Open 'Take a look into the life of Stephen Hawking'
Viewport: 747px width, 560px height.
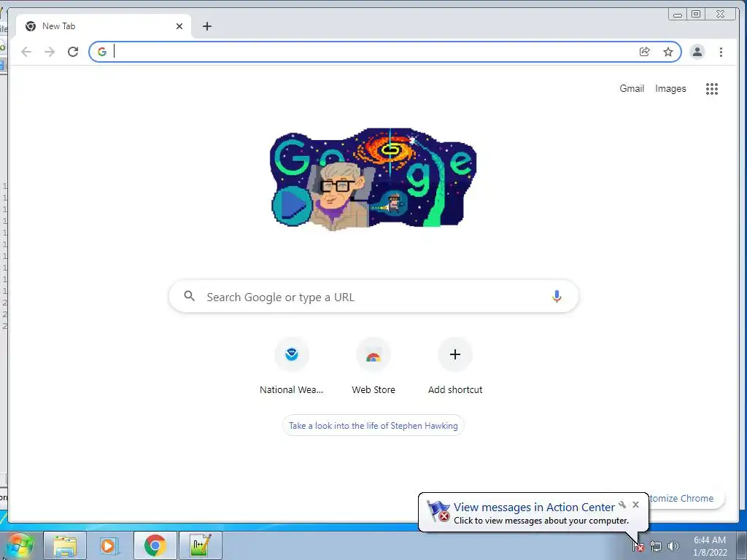click(373, 425)
